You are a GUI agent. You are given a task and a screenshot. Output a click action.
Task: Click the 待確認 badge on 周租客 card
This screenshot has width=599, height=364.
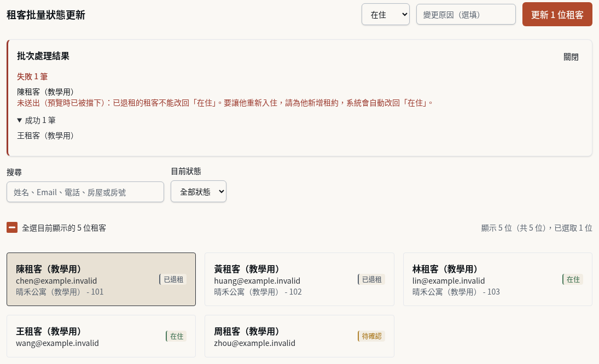pyautogui.click(x=371, y=336)
